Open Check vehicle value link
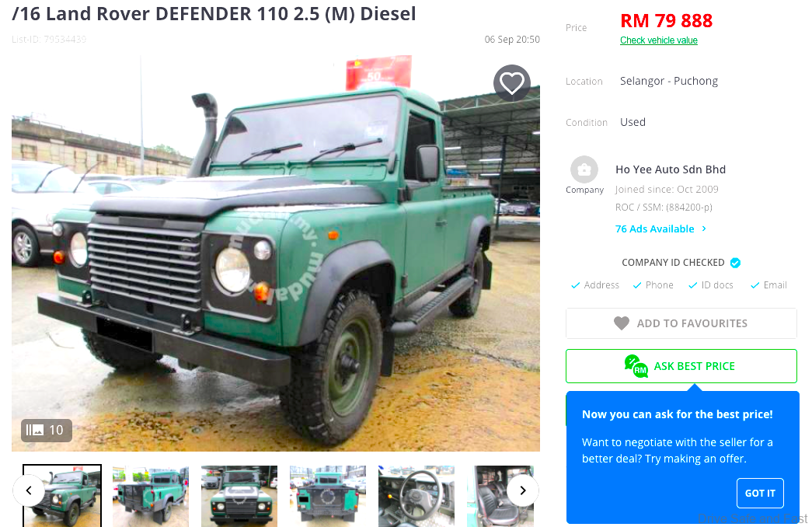This screenshot has width=812, height=527. tap(659, 40)
